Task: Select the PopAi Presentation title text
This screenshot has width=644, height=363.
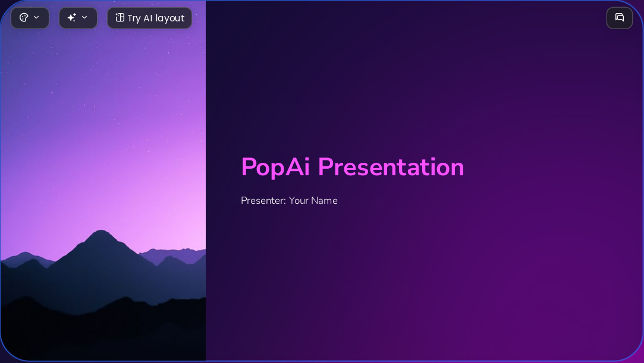Action: click(353, 167)
